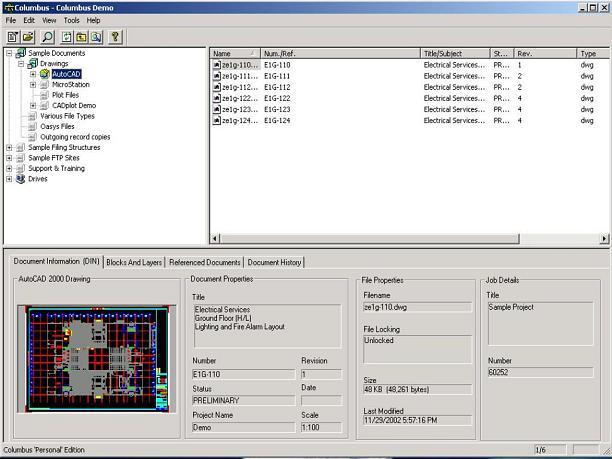Screen dimensions: 612x459
Task: Select the Document Information (DIN) tab
Action: pos(56,262)
